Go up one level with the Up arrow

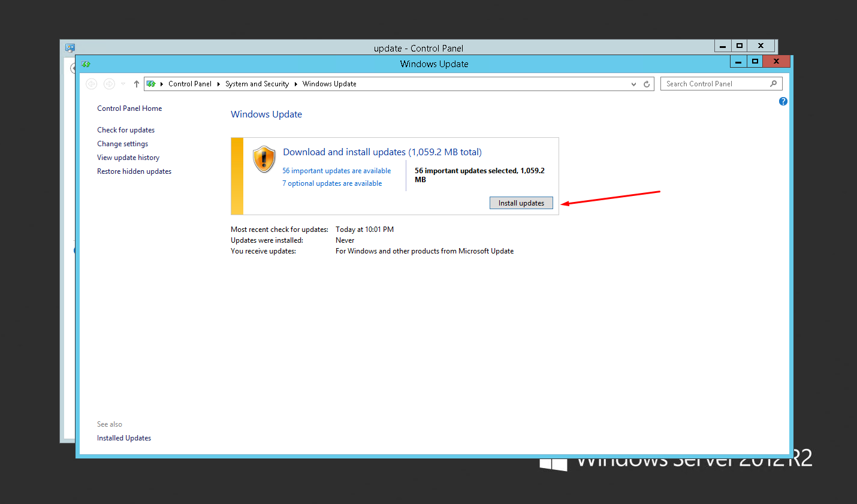[x=137, y=84]
